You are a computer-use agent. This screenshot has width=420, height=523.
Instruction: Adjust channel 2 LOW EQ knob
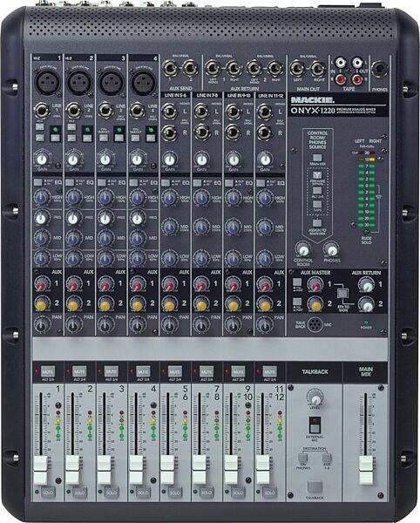(73, 258)
